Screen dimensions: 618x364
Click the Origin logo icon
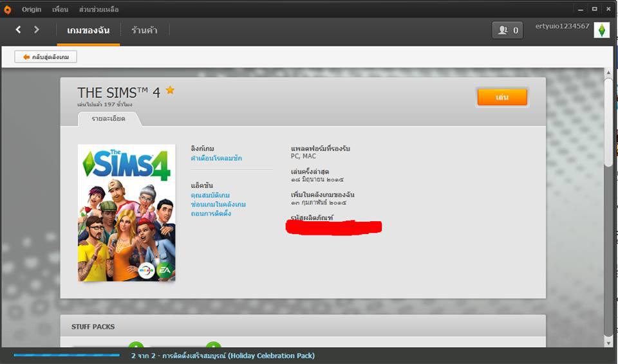(x=7, y=10)
